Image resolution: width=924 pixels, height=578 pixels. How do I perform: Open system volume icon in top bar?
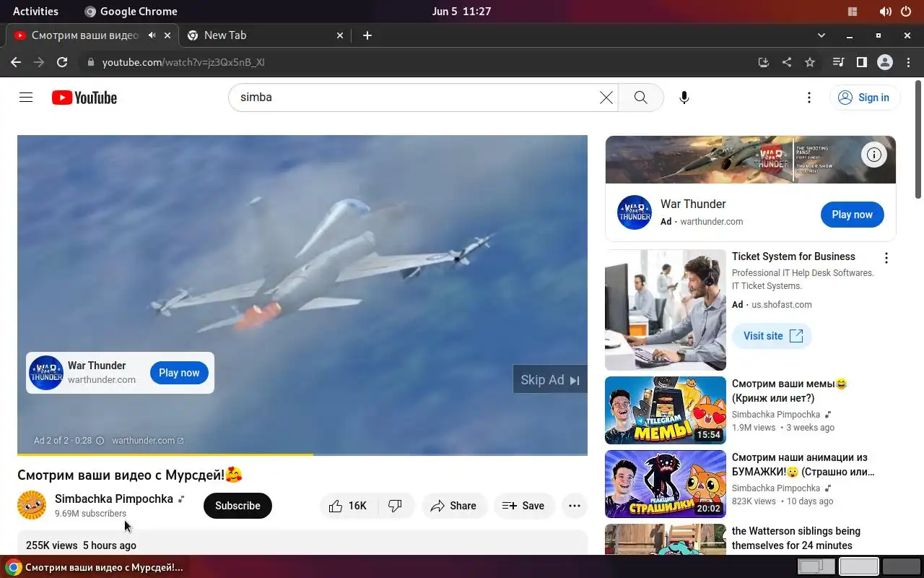coord(885,12)
